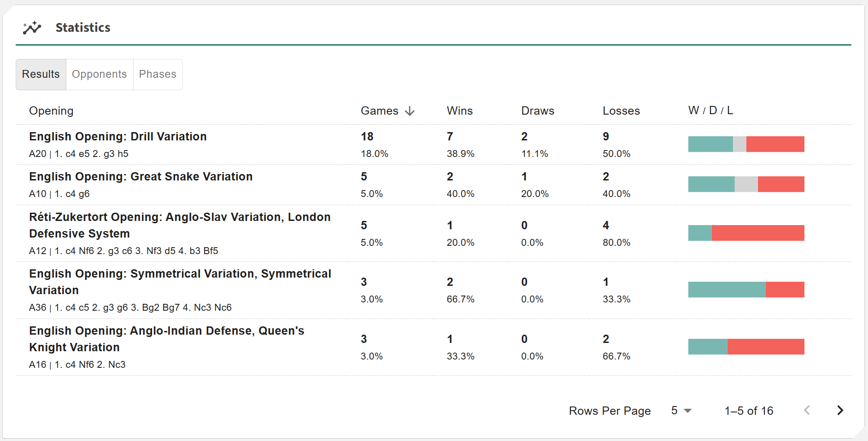The height and width of the screenshot is (441, 868).
Task: Click the Statistics sparkle chart icon
Action: (32, 28)
